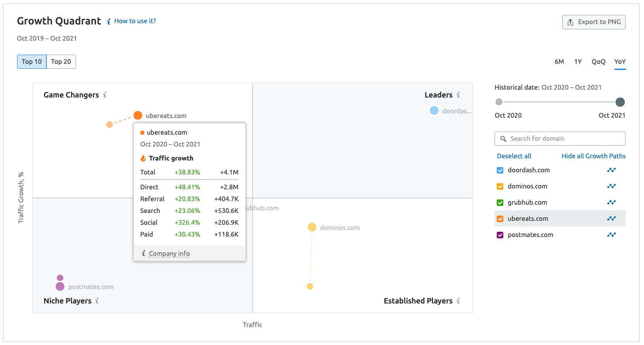Click the large yellow dominos.com data point
The width and height of the screenshot is (644, 345).
tap(312, 227)
